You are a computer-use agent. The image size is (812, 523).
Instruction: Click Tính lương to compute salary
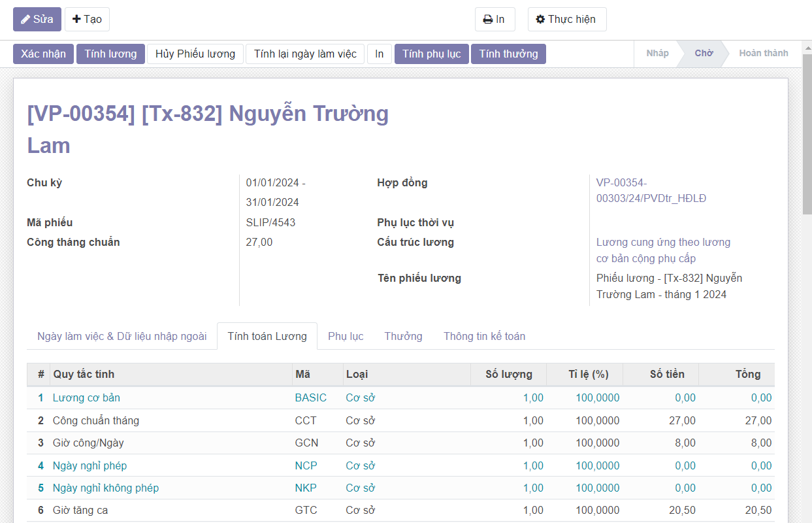pos(110,54)
